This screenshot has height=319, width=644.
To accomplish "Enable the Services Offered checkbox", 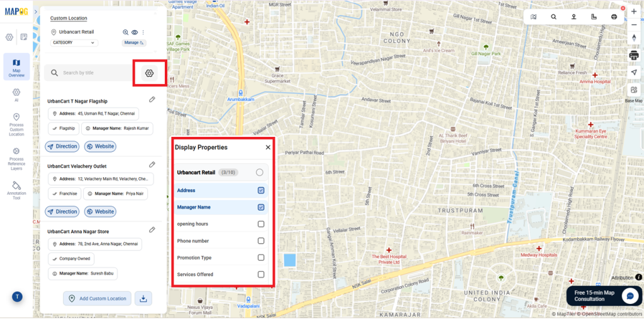I will (x=261, y=274).
